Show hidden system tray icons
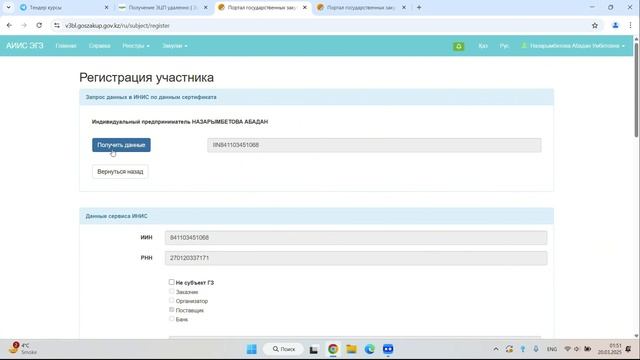 [x=496, y=349]
